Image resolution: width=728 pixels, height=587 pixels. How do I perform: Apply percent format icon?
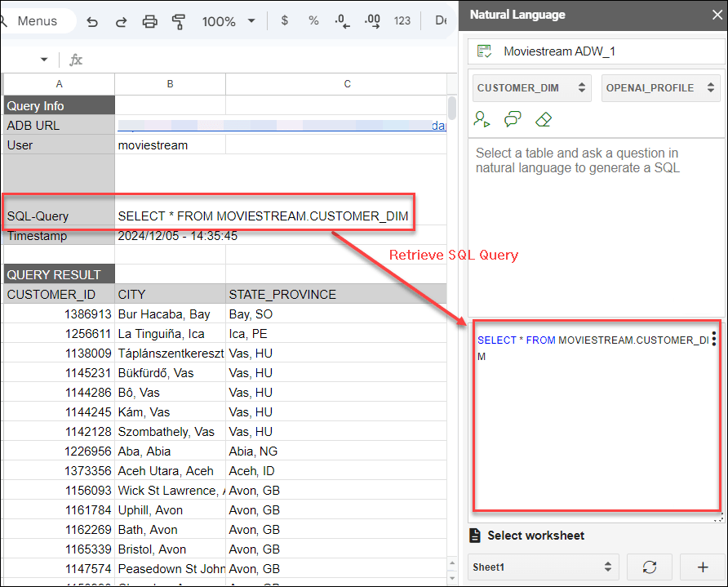tap(313, 22)
